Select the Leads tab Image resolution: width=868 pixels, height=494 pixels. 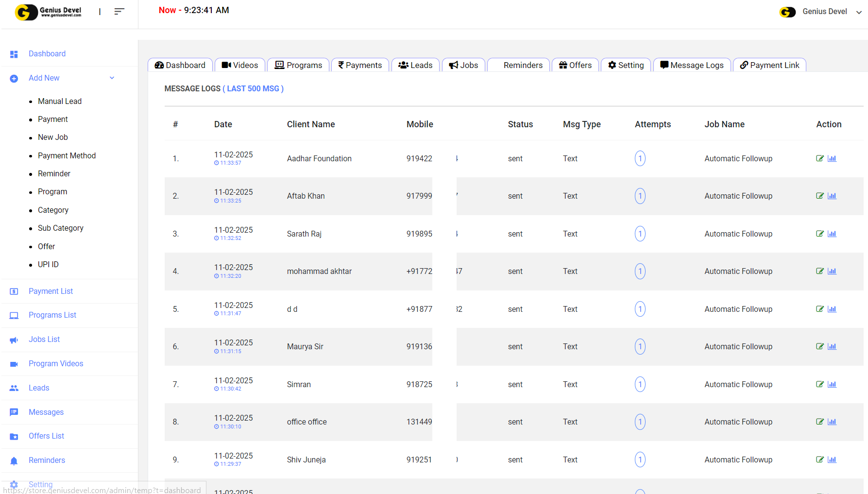click(415, 65)
